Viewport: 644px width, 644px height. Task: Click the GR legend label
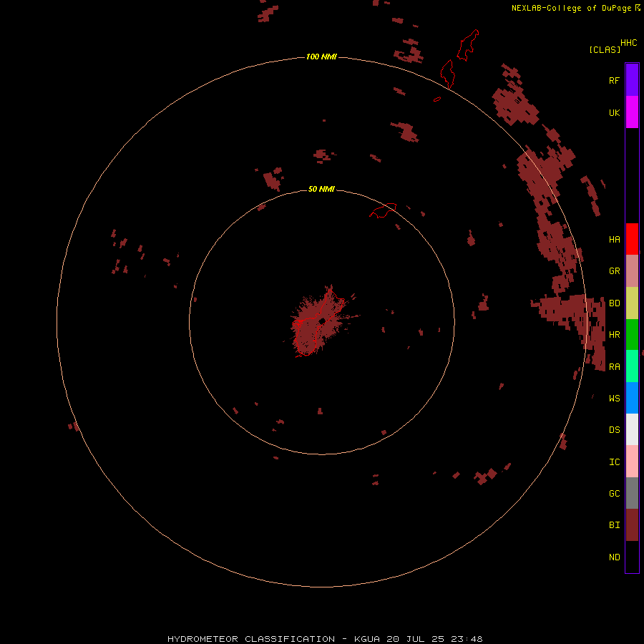coord(614,271)
